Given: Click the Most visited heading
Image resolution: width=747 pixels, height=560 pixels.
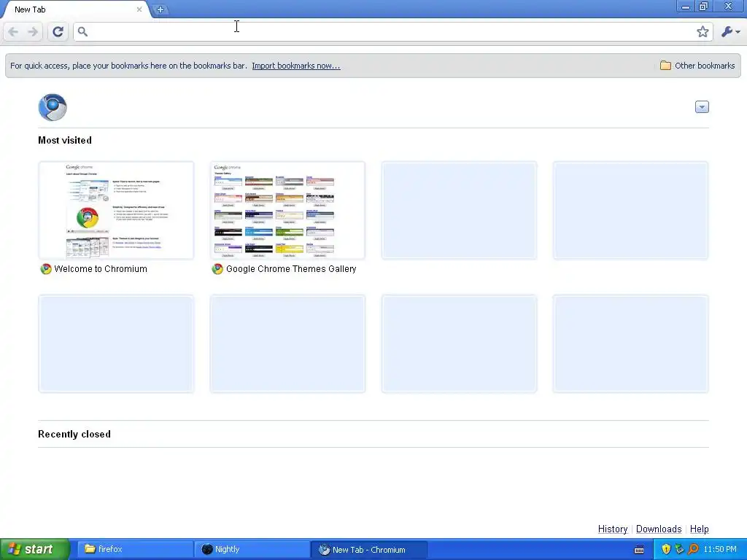Looking at the screenshot, I should coord(65,141).
